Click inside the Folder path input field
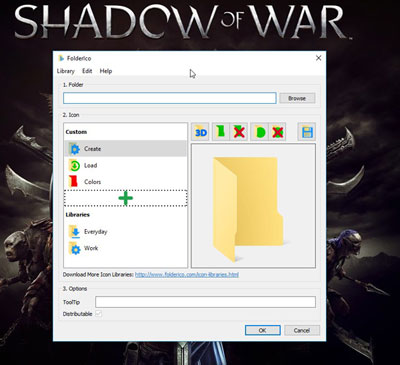 click(170, 98)
